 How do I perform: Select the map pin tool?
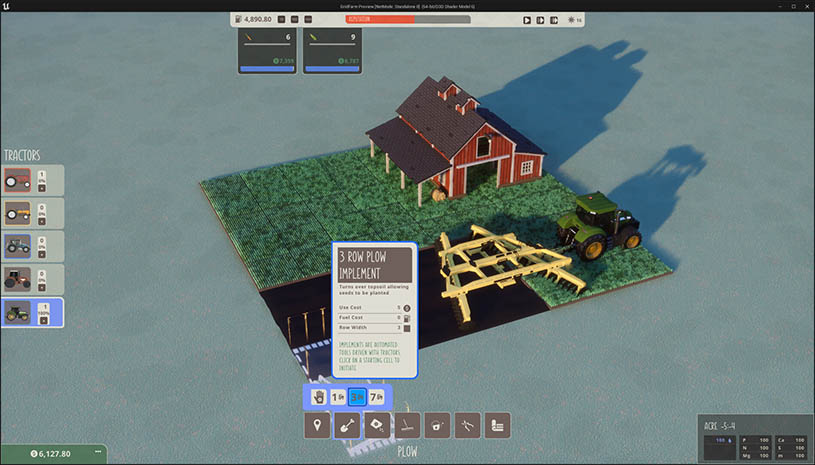(x=317, y=426)
